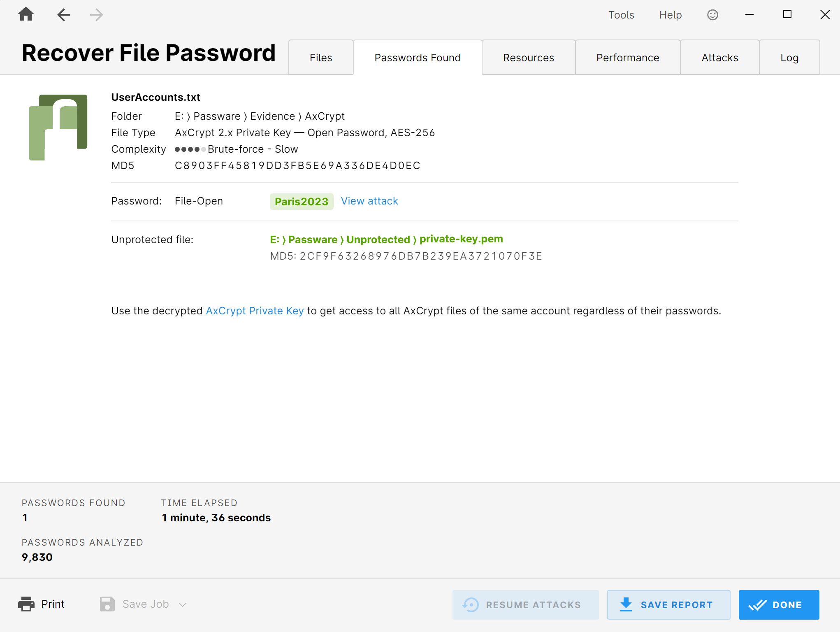Click the folder path E: Passware Evidence AxCrypt
840x632 pixels.
(260, 116)
